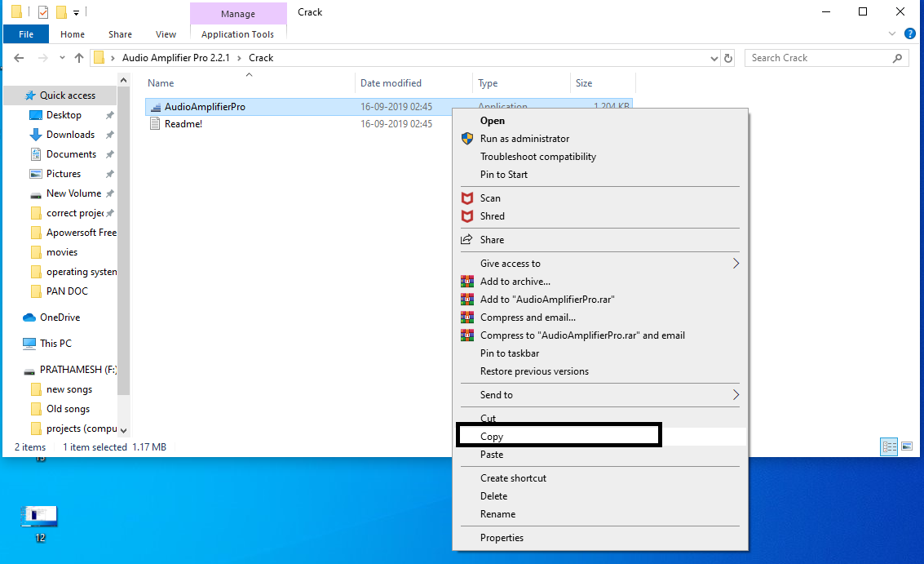Click Audio Amplifier Pro 2.2.1 breadcrumb
The width and height of the screenshot is (924, 564).
(x=175, y=58)
